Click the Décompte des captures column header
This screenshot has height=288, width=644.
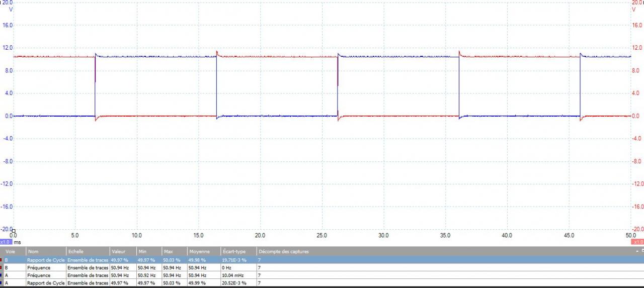tap(284, 251)
